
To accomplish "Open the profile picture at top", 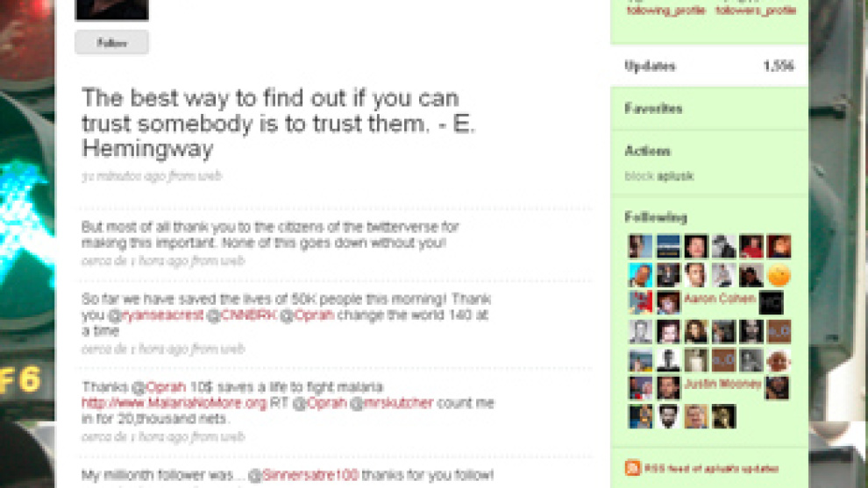I will coord(112,10).
